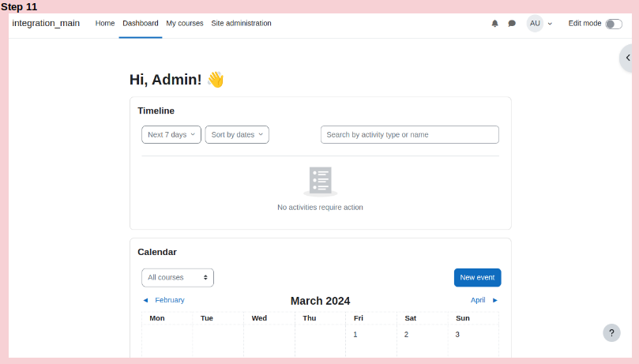Click the help question mark button
This screenshot has width=639, height=364.
coord(611,333)
